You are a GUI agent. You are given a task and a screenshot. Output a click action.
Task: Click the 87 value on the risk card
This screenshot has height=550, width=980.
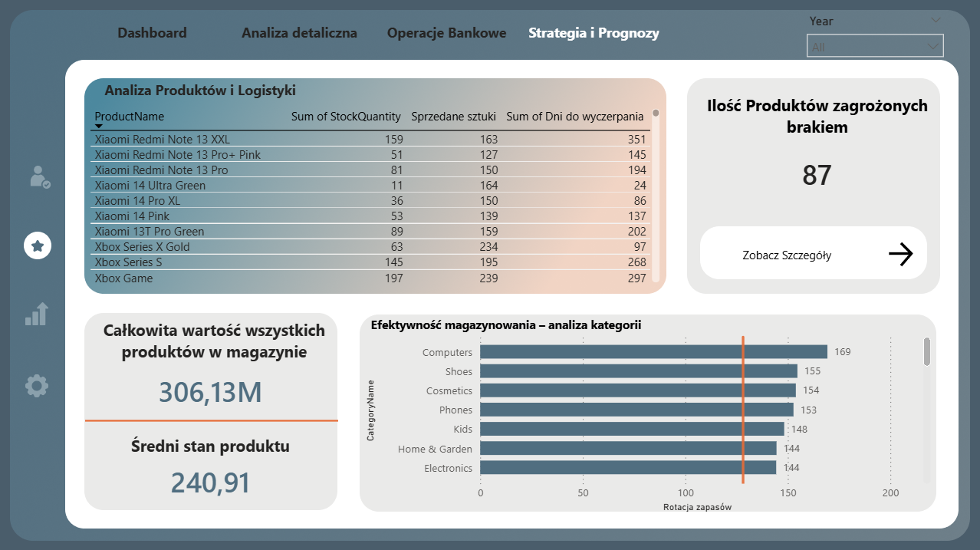tap(817, 175)
